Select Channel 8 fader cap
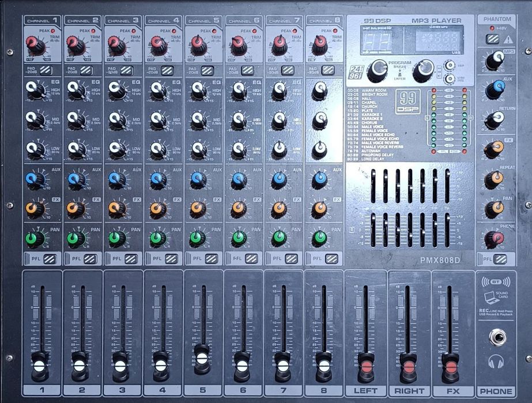Viewport: 532px width, 403px height. pos(325,367)
